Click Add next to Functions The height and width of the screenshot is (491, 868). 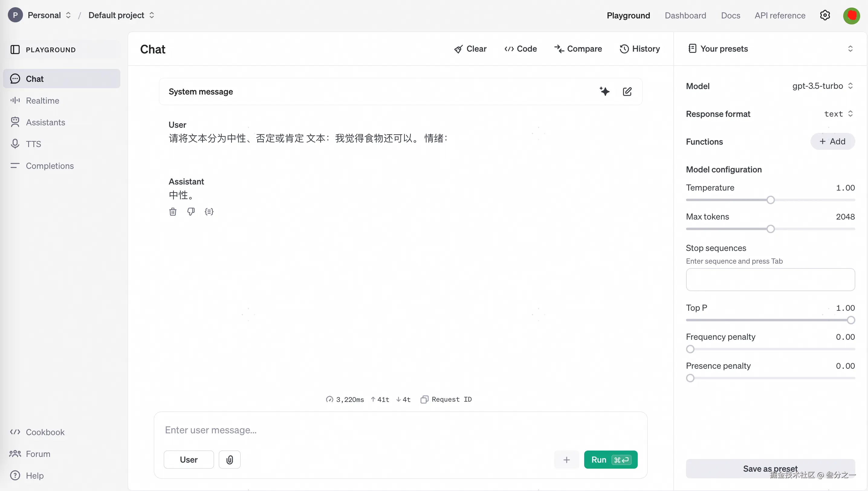pos(833,142)
